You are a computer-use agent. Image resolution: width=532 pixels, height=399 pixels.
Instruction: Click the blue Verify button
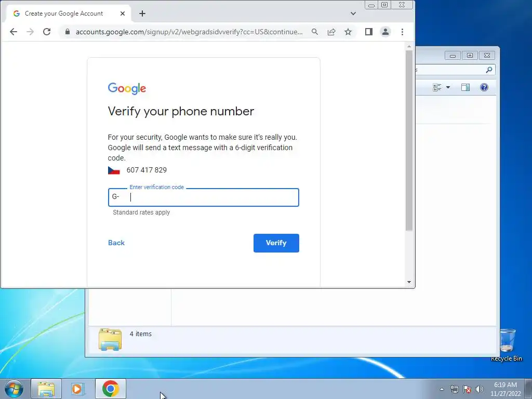click(x=276, y=243)
